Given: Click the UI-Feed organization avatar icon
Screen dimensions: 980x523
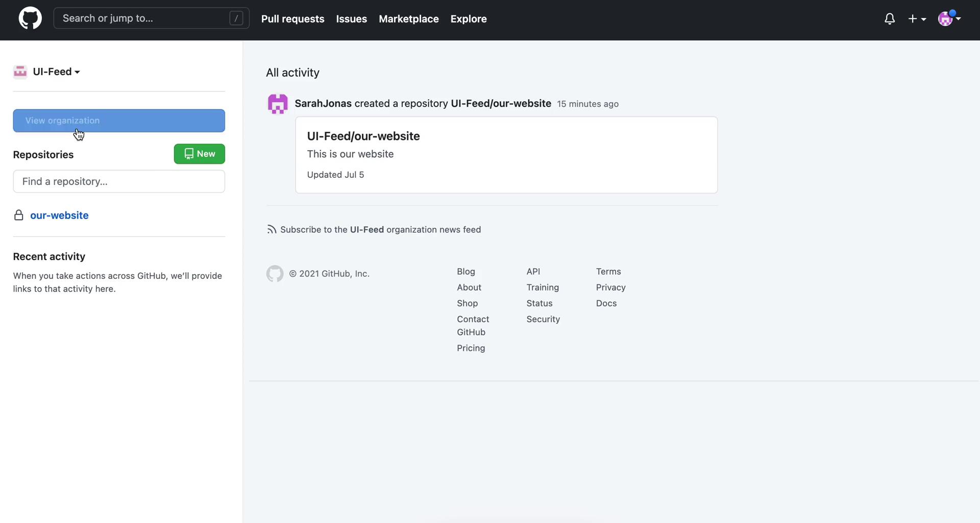Looking at the screenshot, I should pyautogui.click(x=20, y=72).
